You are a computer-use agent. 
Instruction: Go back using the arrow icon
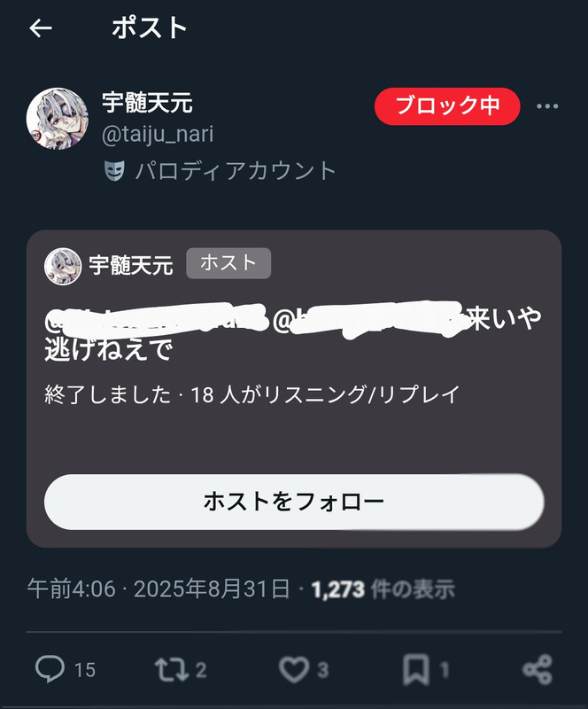click(x=41, y=28)
